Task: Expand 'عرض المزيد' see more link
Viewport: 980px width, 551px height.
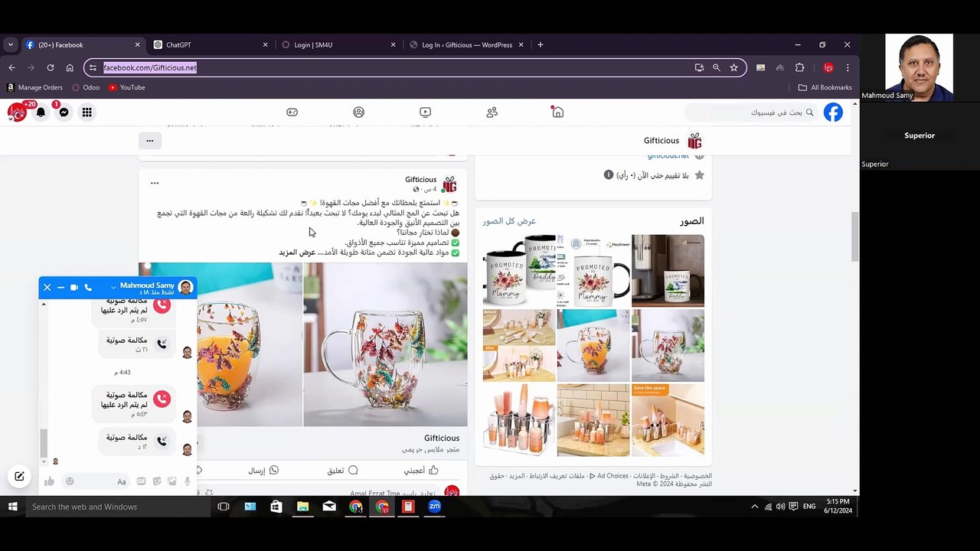Action: pos(297,253)
